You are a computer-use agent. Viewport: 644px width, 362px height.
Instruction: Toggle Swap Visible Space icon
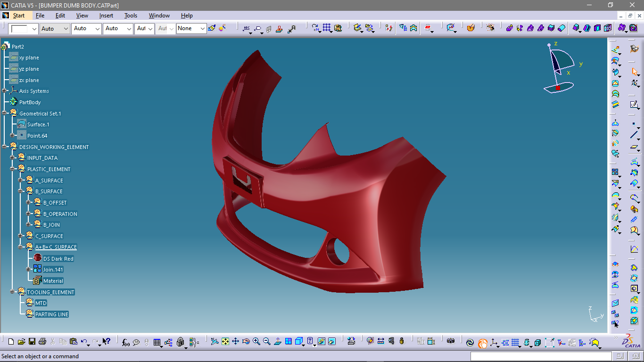[x=332, y=341]
